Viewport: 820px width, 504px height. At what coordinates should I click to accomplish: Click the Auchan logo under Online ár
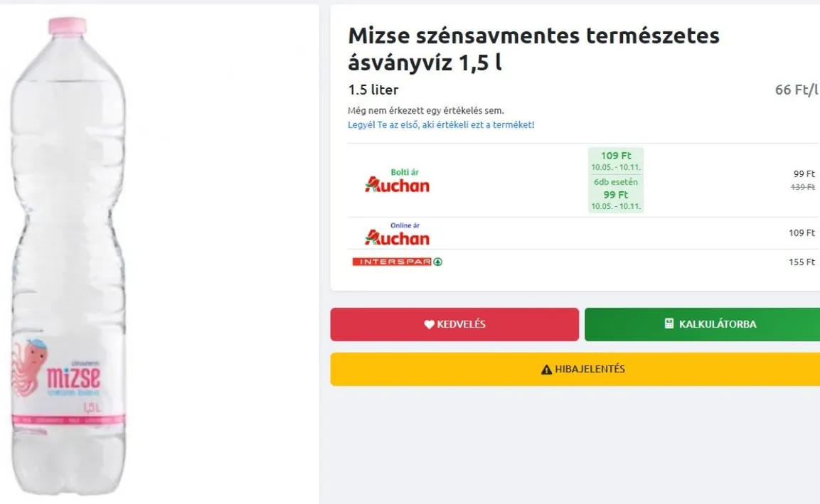397,237
